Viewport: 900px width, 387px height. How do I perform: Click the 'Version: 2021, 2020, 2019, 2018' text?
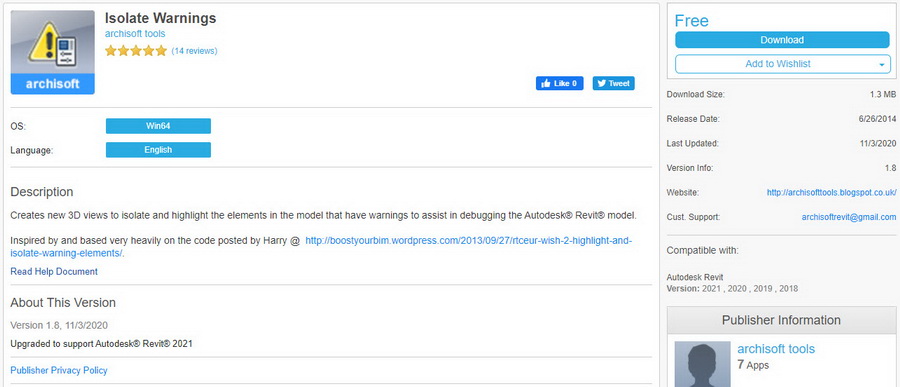732,288
